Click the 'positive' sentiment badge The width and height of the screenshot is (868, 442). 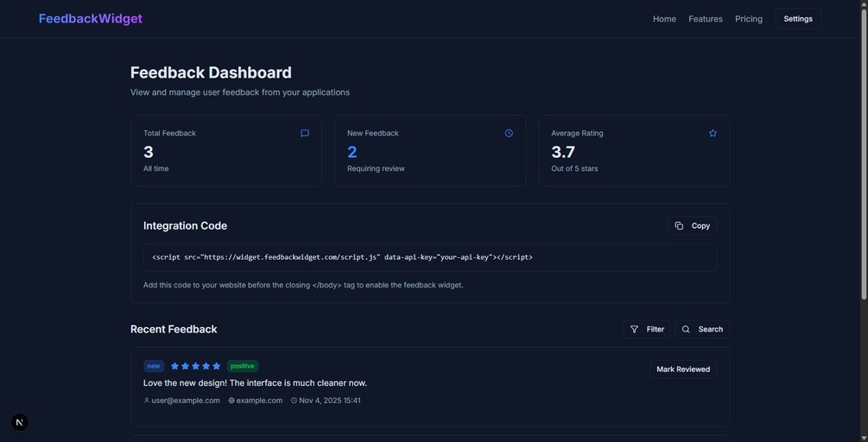point(243,366)
